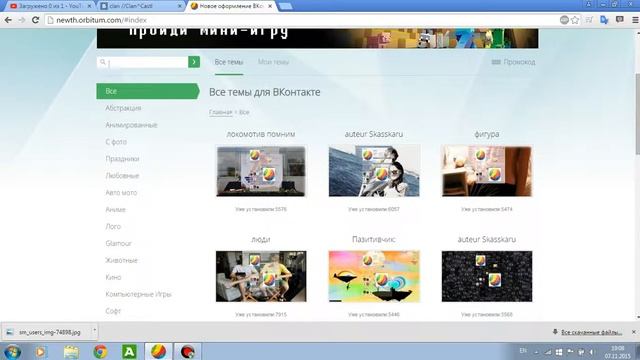Open Google Chrome taskbar icon
This screenshot has width=640, height=360.
[x=100, y=351]
